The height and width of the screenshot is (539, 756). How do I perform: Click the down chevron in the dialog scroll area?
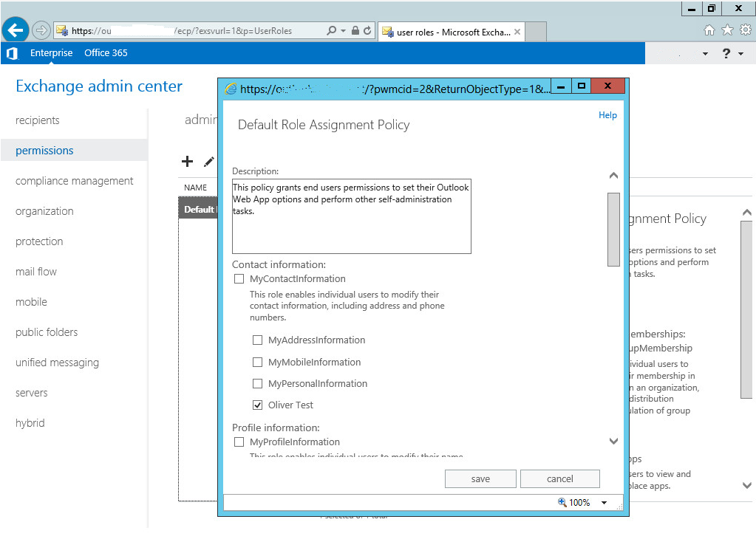pos(613,441)
